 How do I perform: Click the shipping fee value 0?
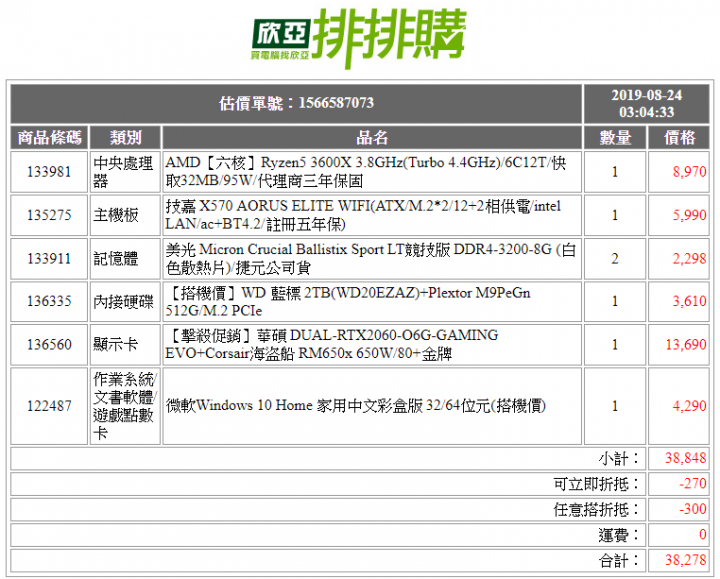click(703, 535)
